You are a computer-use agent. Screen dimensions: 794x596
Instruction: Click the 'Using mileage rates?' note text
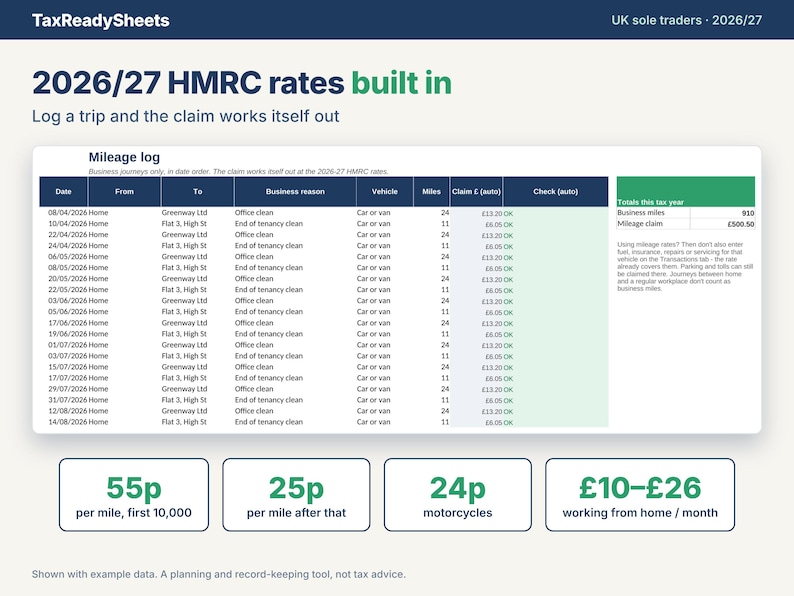tap(685, 266)
